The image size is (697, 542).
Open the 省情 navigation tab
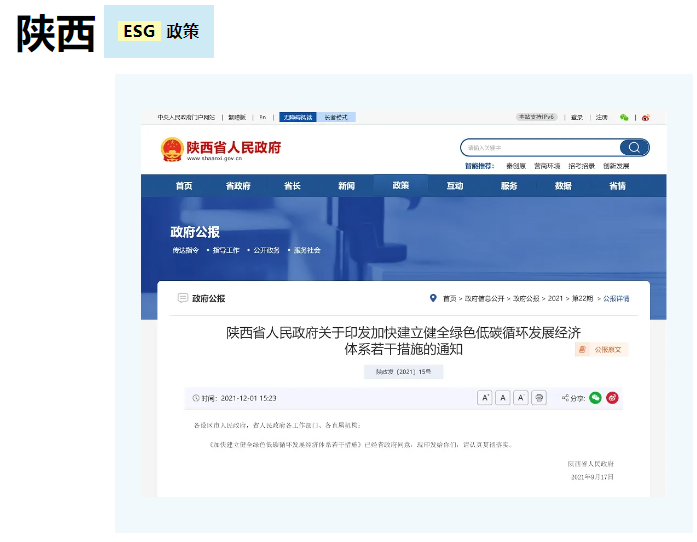click(617, 186)
